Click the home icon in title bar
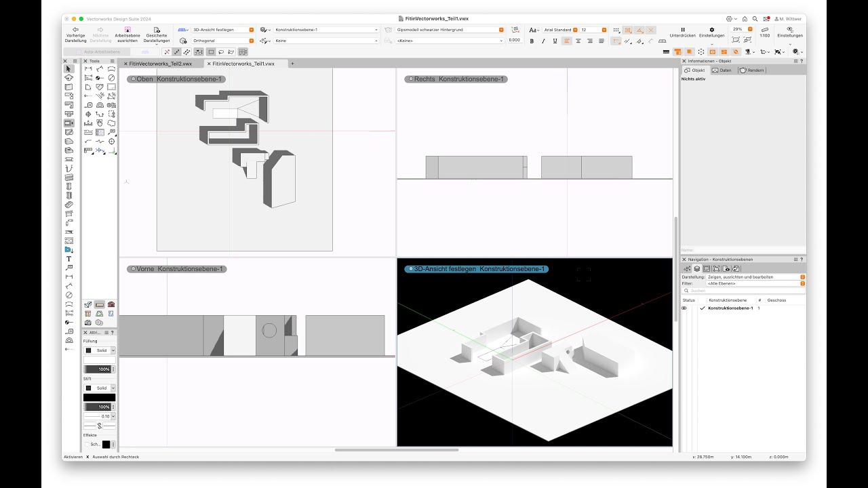The image size is (868, 488). 745,19
